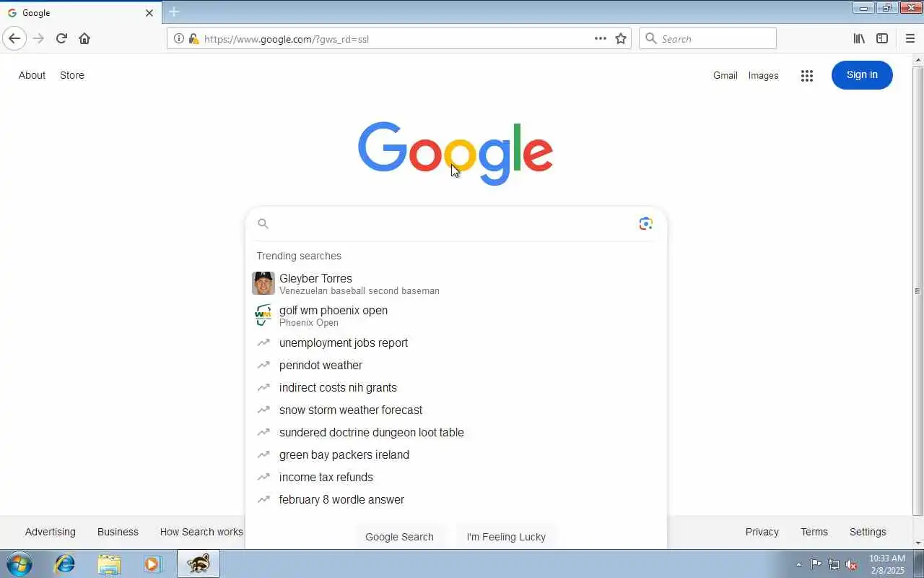Screen dimensions: 924x578
Task: Click the magnifier icon in Google search box
Action: coord(263,224)
